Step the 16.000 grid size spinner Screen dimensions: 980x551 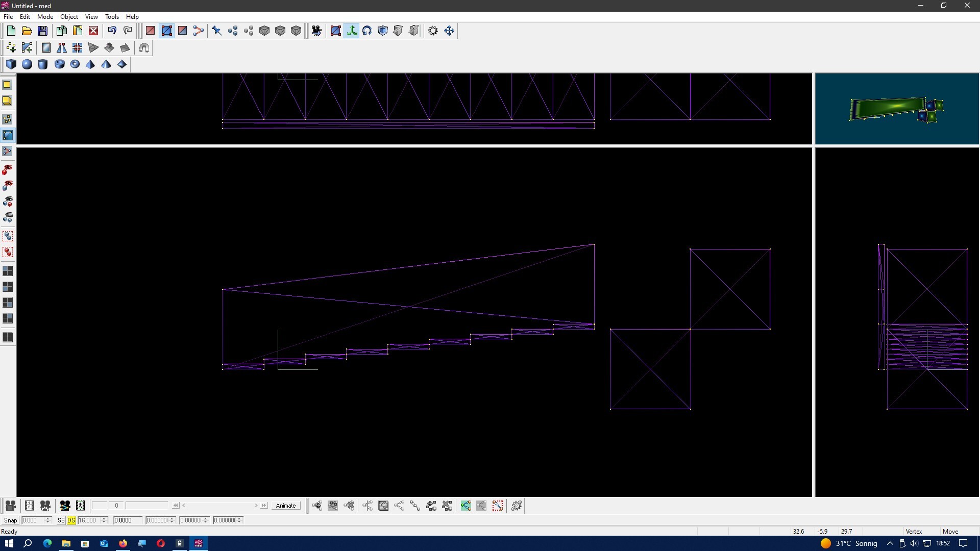104,520
